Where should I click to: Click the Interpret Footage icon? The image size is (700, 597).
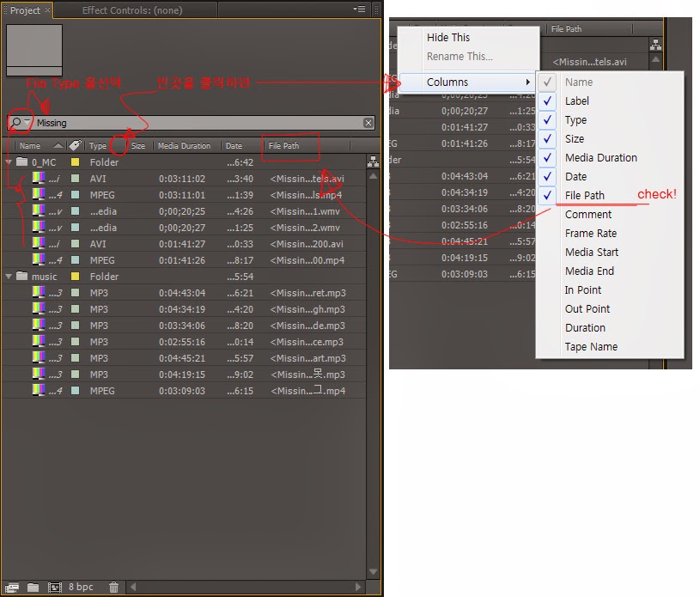pyautogui.click(x=12, y=588)
